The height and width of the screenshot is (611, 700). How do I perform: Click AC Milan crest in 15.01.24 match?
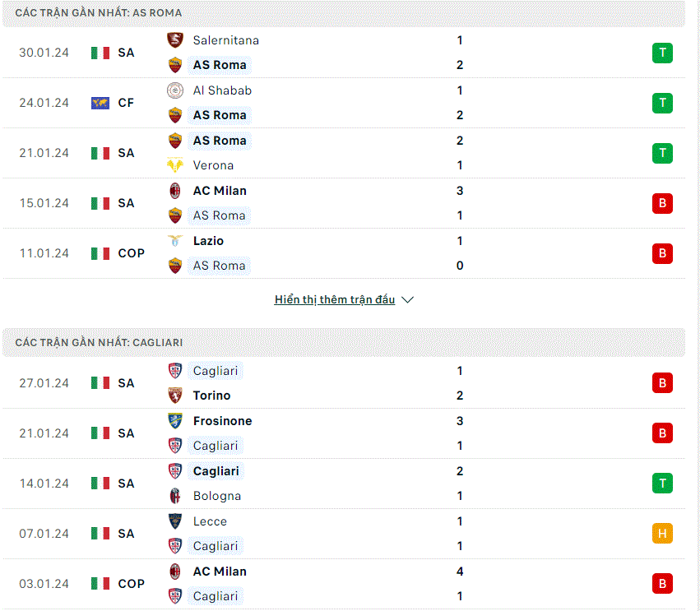tap(175, 191)
